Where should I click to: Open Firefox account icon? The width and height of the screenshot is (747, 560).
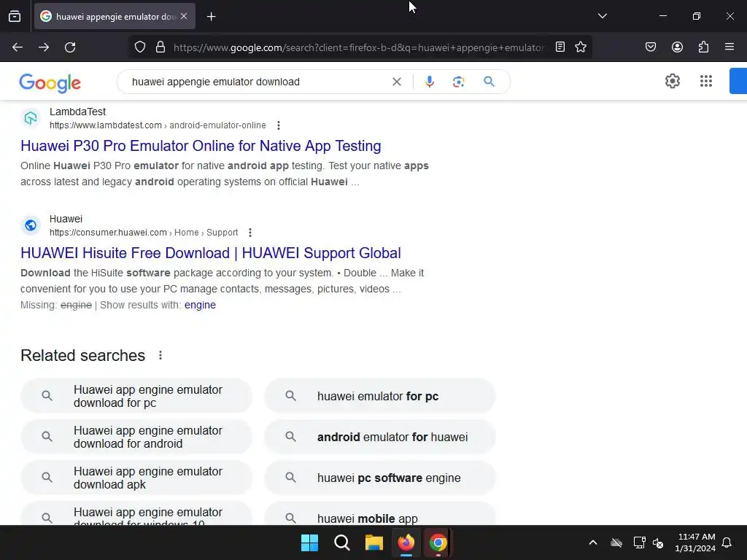coord(677,47)
